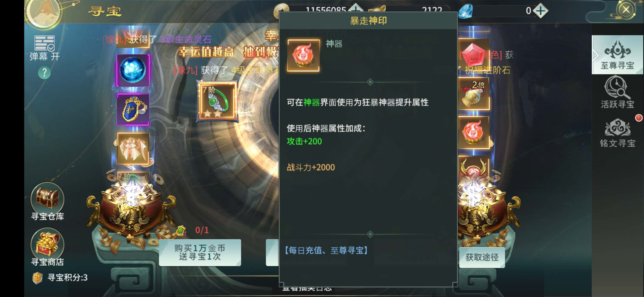The width and height of the screenshot is (644, 297).
Task: Select the red pentagon gem reward
Action: click(x=473, y=54)
